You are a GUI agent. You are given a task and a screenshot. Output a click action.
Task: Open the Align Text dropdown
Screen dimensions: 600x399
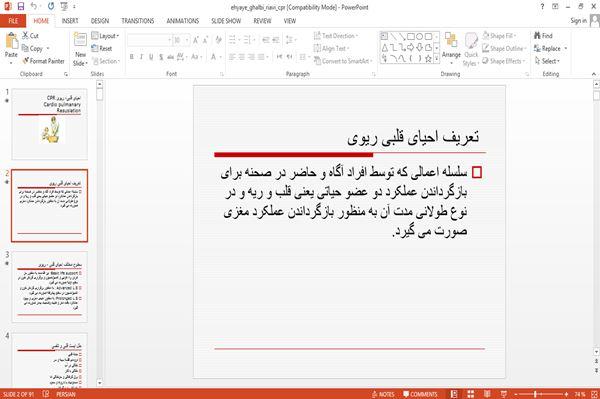[x=331, y=48]
